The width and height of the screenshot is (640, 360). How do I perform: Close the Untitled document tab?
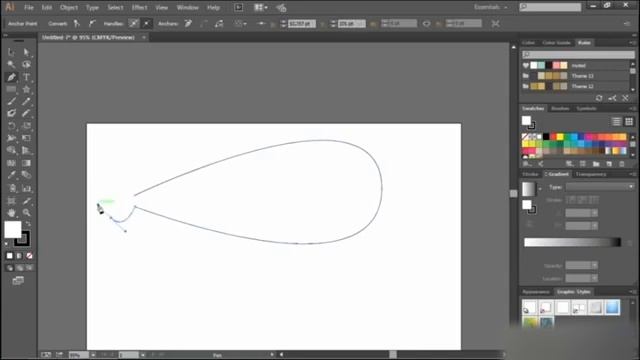(144, 38)
